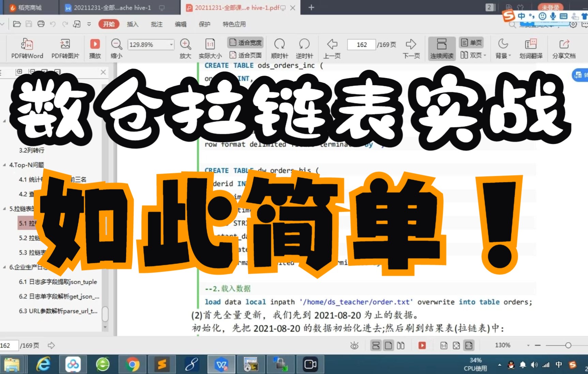Start the 播放 slideshow playback
The image size is (588, 374).
tap(94, 48)
